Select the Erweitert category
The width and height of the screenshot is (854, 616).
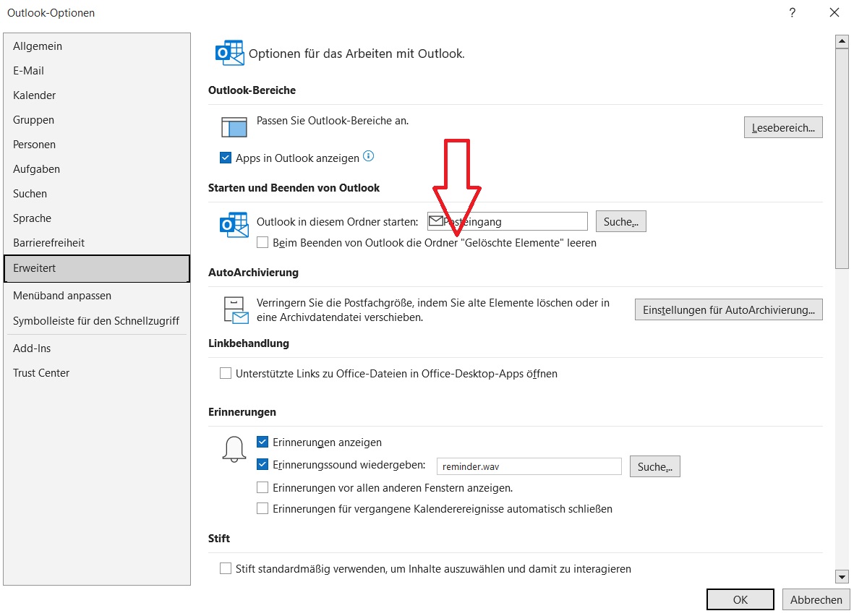(97, 268)
